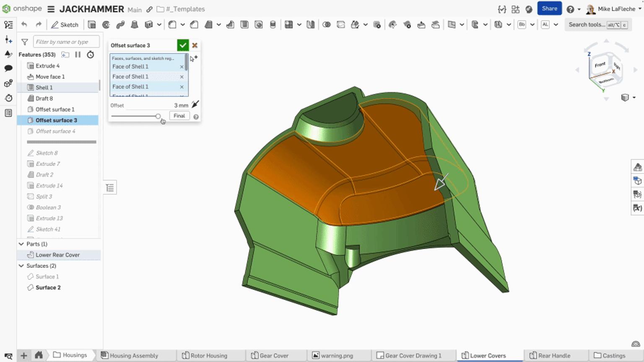Viewport: 644px width, 362px height.
Task: Expand the Fillet tool dropdown
Action: tap(182, 25)
